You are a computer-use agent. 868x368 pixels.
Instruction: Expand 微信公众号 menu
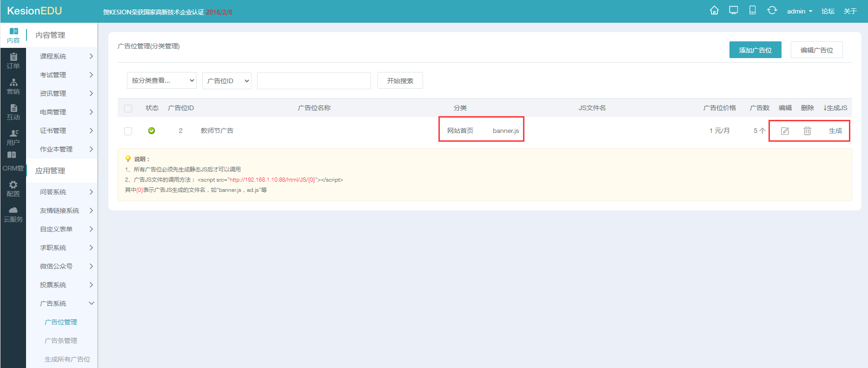62,266
